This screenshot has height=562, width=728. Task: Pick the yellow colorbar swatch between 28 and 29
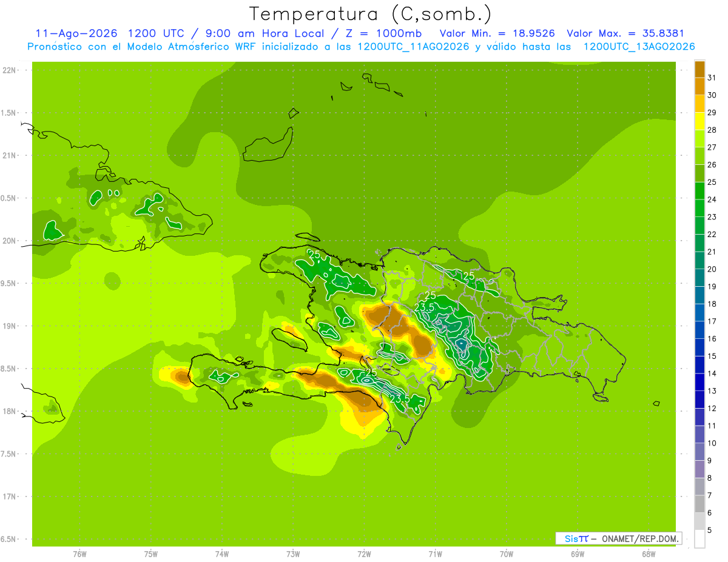click(699, 121)
